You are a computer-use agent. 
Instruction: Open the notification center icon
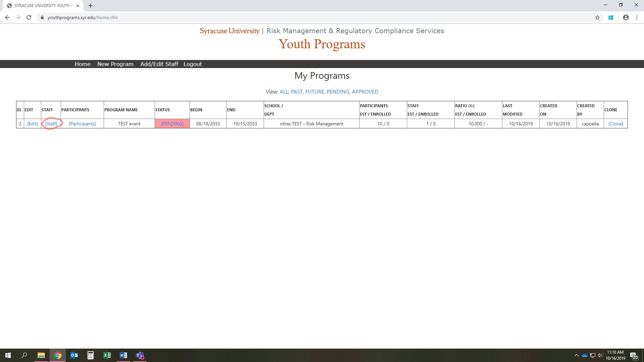tap(634, 355)
